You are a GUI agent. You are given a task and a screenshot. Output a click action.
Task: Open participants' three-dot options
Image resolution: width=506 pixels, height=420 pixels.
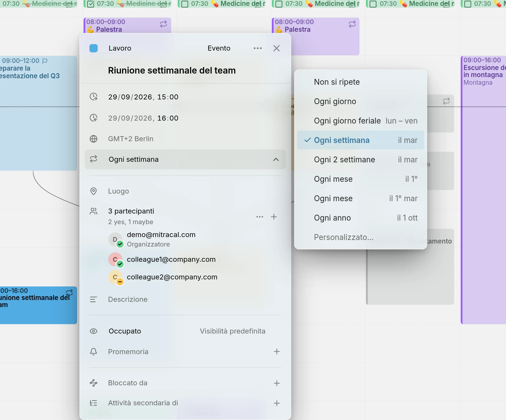click(260, 217)
